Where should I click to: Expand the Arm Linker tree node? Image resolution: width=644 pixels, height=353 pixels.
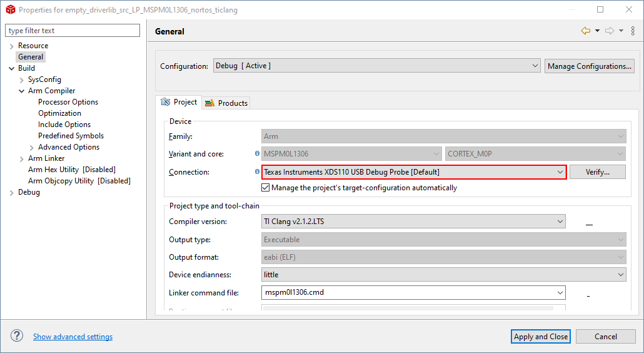pyautogui.click(x=22, y=158)
